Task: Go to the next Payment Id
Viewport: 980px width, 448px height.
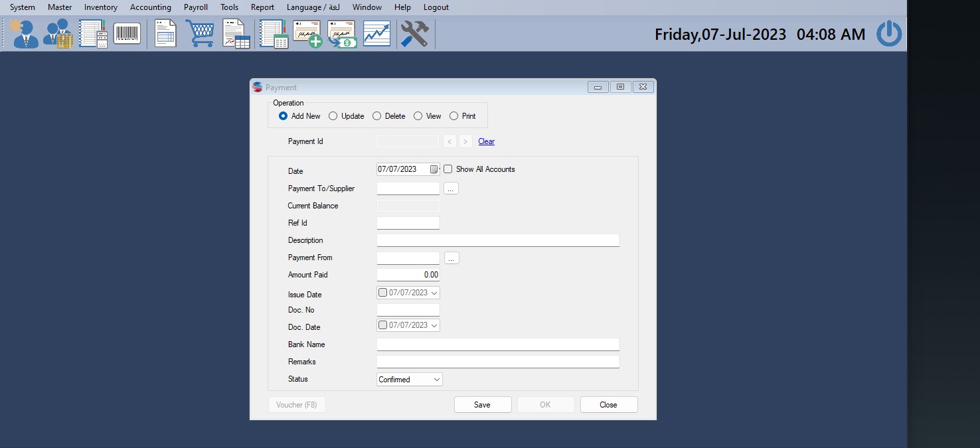Action: tap(465, 141)
